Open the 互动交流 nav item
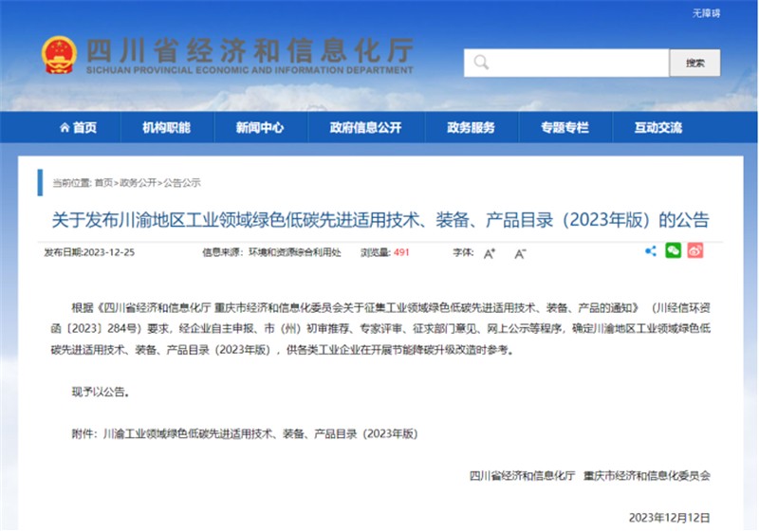 coord(658,128)
